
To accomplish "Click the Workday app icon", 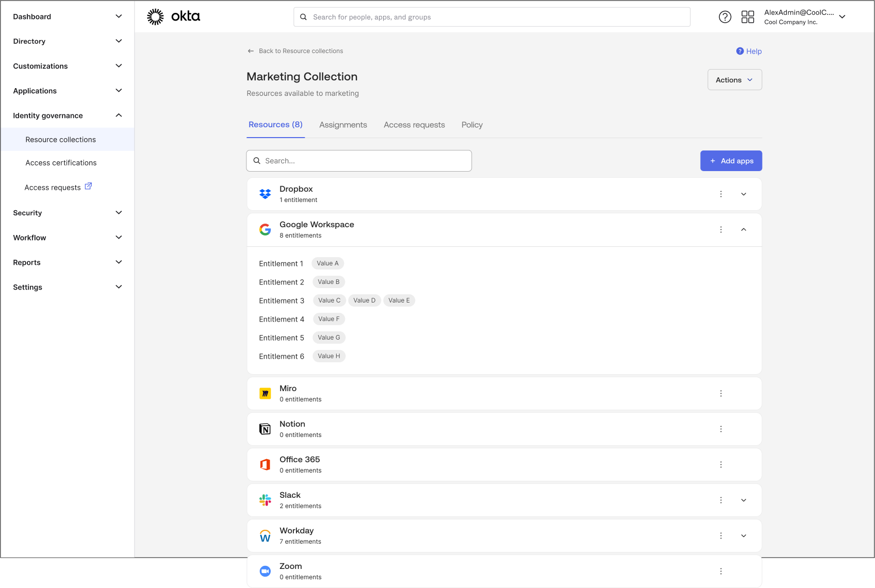I will pyautogui.click(x=265, y=535).
